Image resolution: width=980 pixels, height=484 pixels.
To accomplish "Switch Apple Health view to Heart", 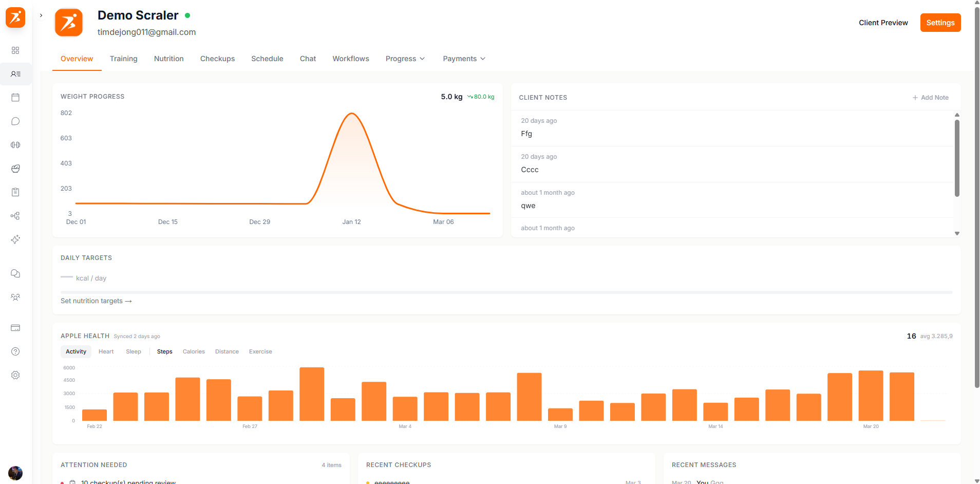I will click(106, 351).
